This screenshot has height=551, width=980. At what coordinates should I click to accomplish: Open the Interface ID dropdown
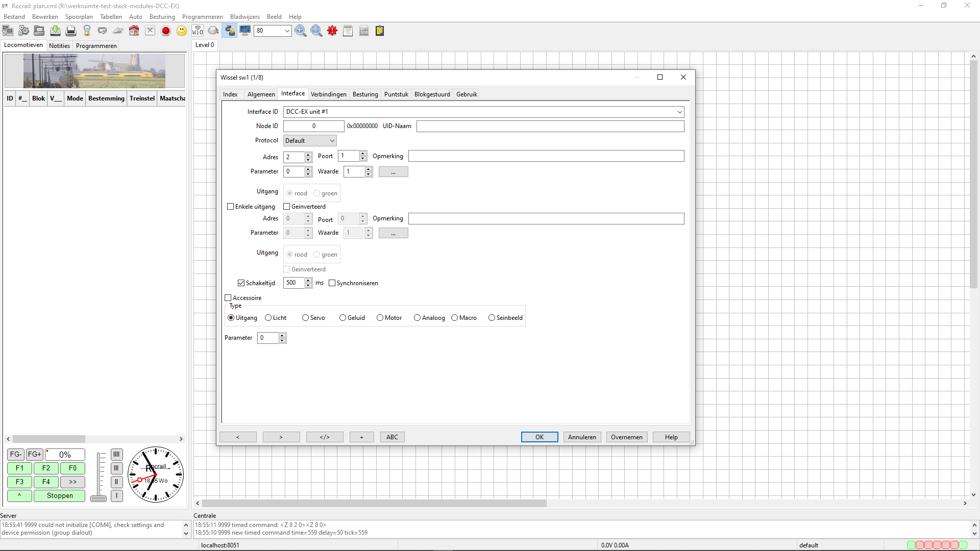[x=679, y=112]
